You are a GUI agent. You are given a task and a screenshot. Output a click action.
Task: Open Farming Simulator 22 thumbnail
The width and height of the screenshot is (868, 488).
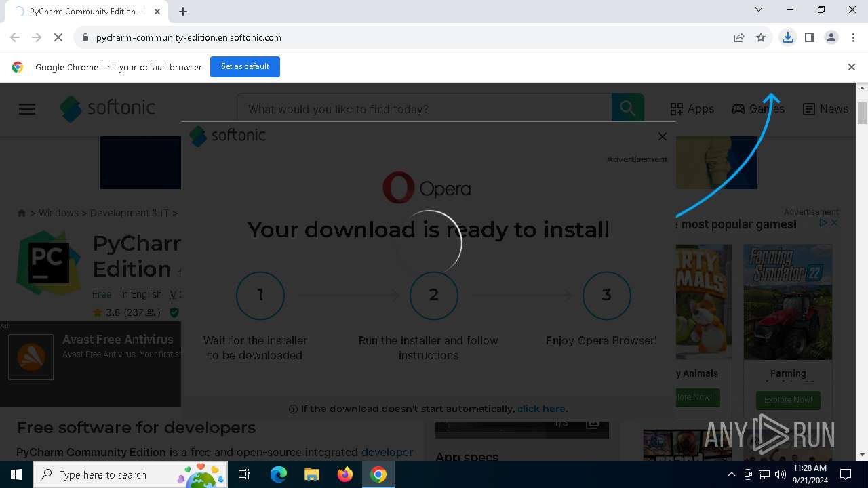[788, 302]
